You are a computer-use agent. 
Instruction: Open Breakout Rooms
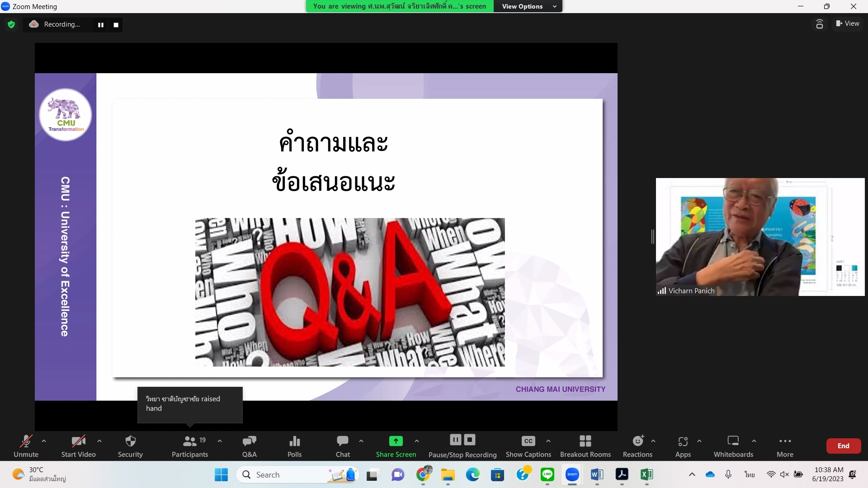point(585,446)
